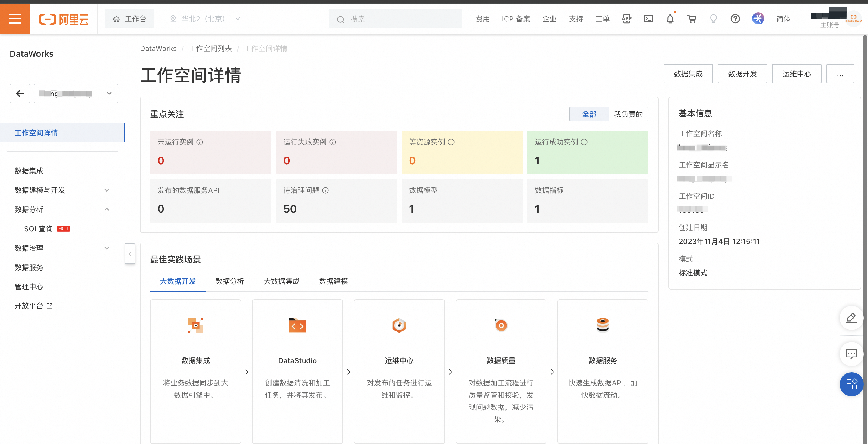Click the notification bell icon
This screenshot has height=444, width=868.
point(670,19)
